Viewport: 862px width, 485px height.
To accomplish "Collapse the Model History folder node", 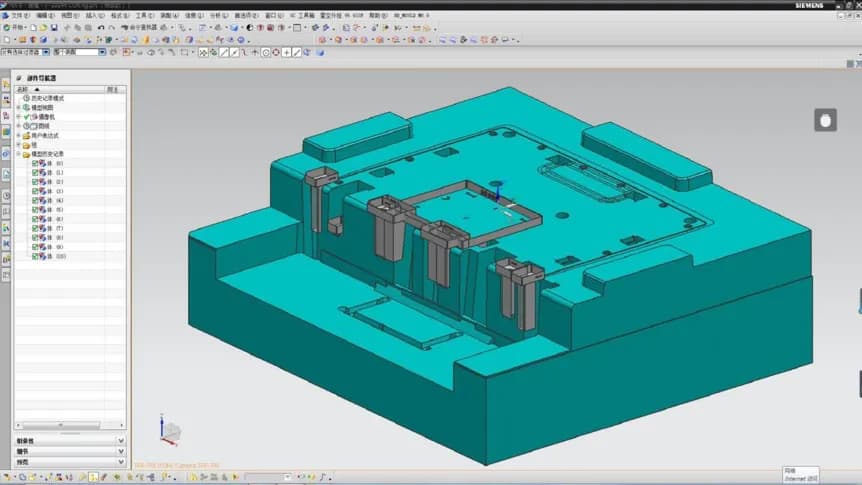I will tap(19, 154).
